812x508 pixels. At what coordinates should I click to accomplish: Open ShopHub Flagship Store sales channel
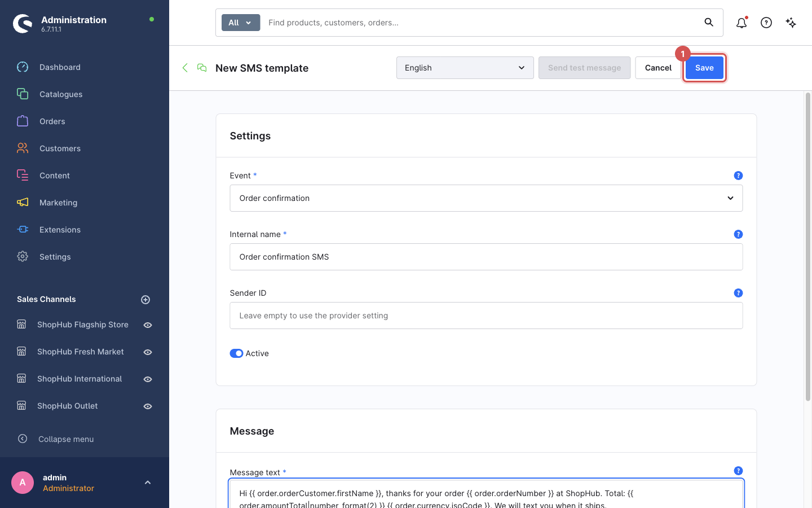(x=83, y=325)
